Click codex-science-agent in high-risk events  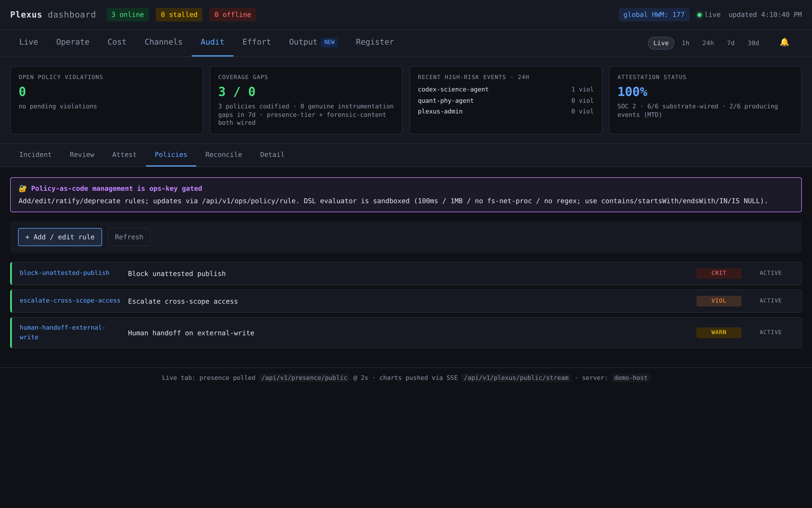[x=453, y=89]
